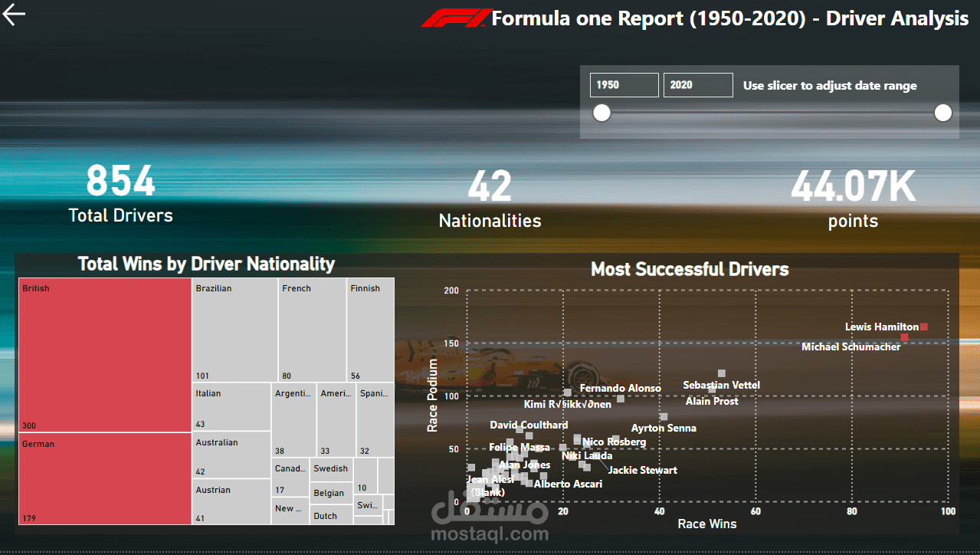Click the right date slider handle
The width and height of the screenshot is (980, 555).
pyautogui.click(x=943, y=113)
